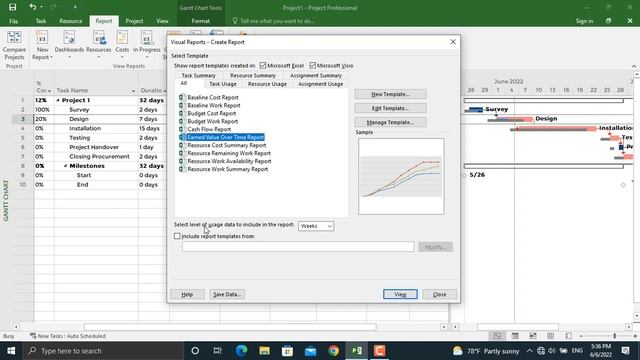The height and width of the screenshot is (360, 640).
Task: Collapse Milestones summary task
Action: pos(65,166)
